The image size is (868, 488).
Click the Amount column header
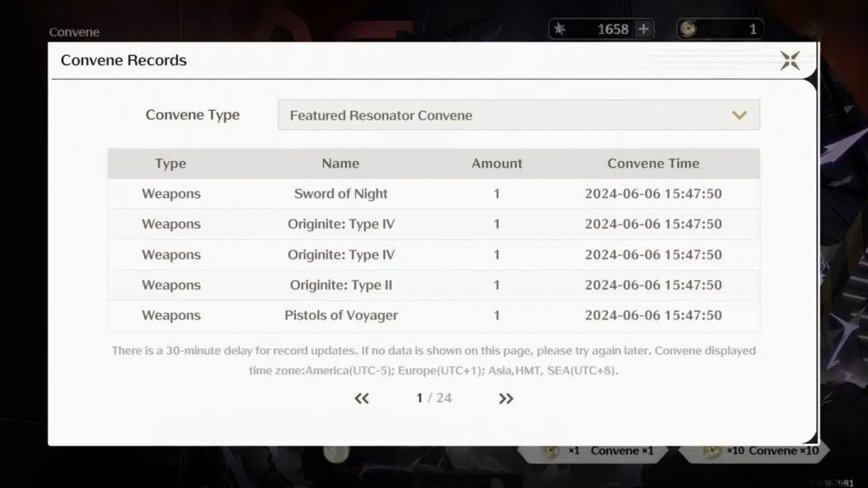497,164
